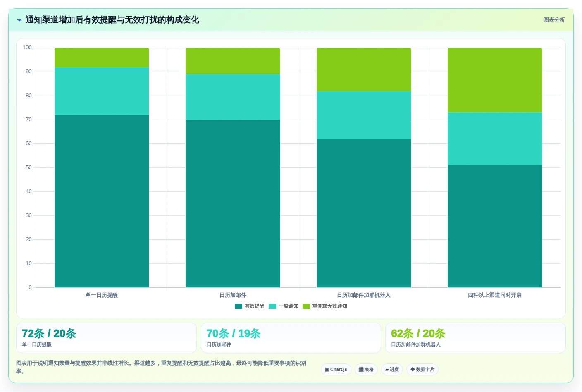Click the 单一日历提醒 x-axis label
582x392 pixels.
point(102,295)
